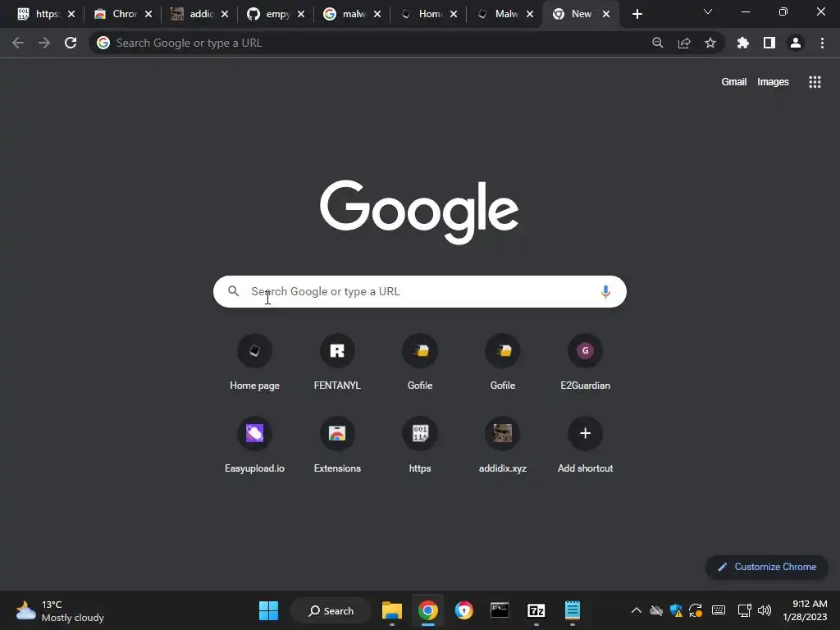Open the Notepad taskbar icon
This screenshot has width=840, height=630.
572,610
